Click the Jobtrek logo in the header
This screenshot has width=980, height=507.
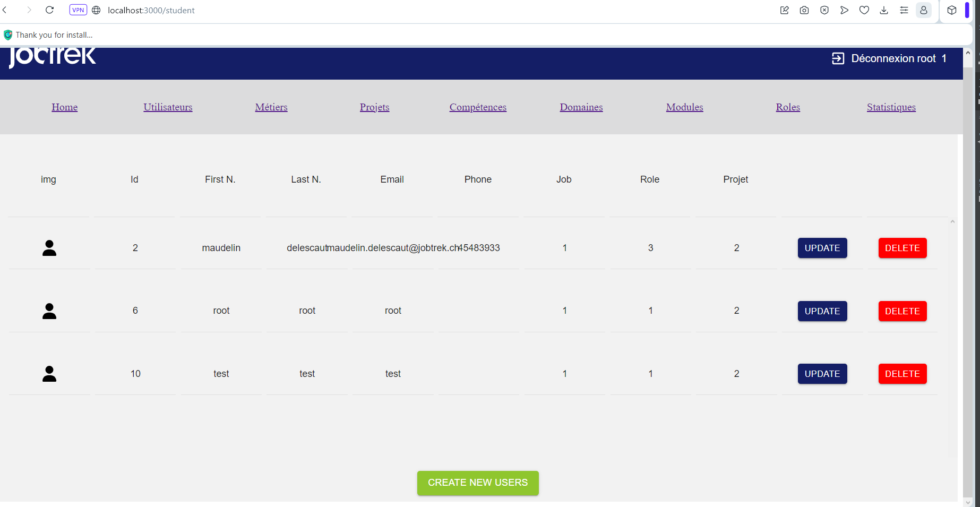click(52, 57)
